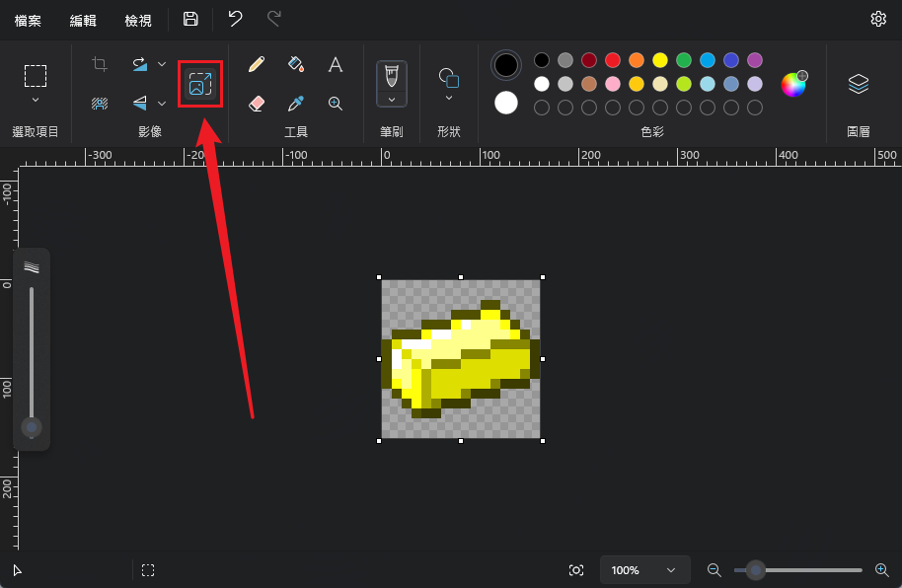Pick the orange palette swatch
This screenshot has width=902, height=588.
tap(637, 60)
